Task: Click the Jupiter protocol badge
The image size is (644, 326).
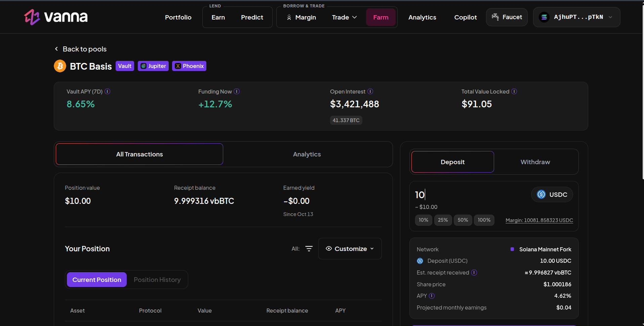Action: 153,66
